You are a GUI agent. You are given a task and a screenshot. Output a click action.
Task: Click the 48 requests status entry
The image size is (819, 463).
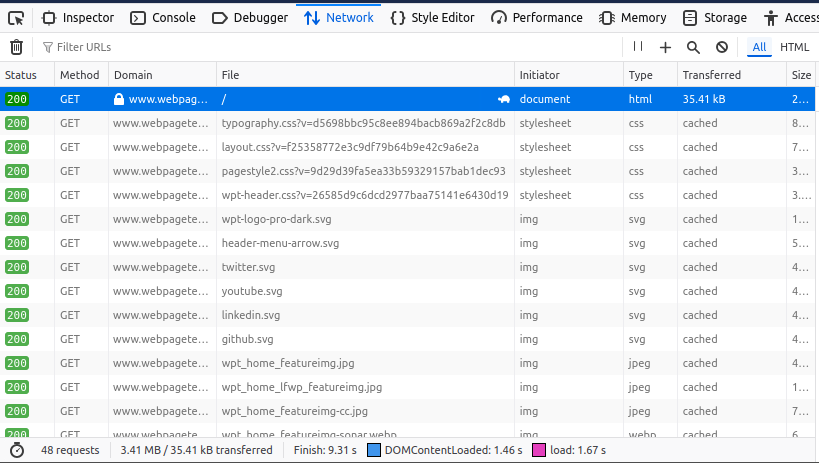(70, 450)
